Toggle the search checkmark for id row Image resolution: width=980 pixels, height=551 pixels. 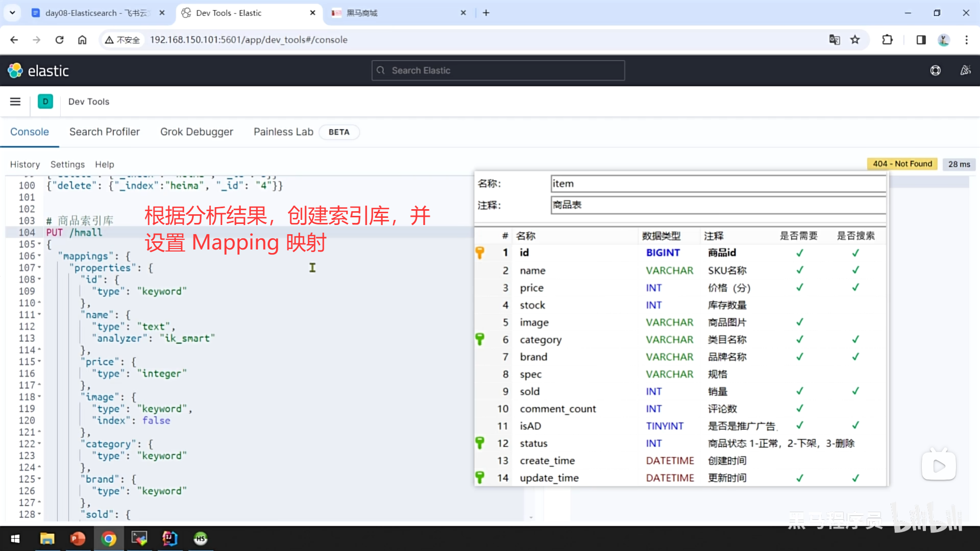tap(855, 253)
